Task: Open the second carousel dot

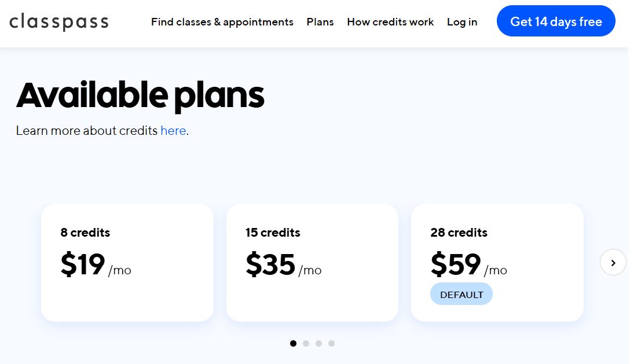Action: (x=306, y=343)
